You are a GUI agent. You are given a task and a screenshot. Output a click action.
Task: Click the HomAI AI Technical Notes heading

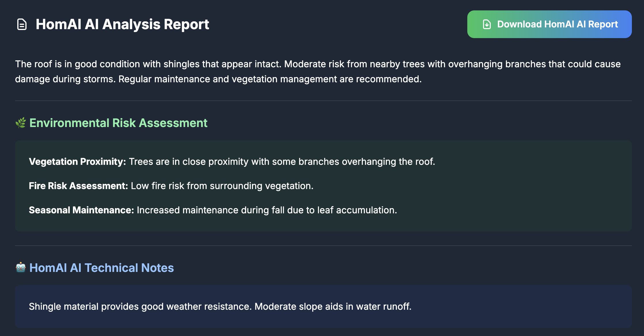[x=101, y=268]
